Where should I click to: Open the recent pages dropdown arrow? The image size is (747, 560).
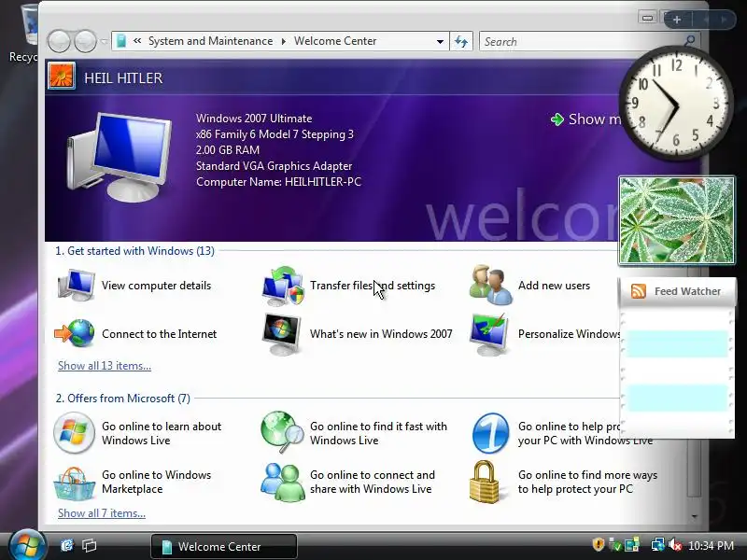(104, 41)
